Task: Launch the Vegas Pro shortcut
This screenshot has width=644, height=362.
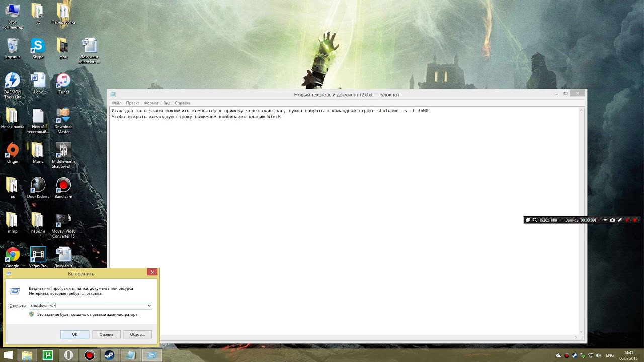Action: tap(38, 257)
